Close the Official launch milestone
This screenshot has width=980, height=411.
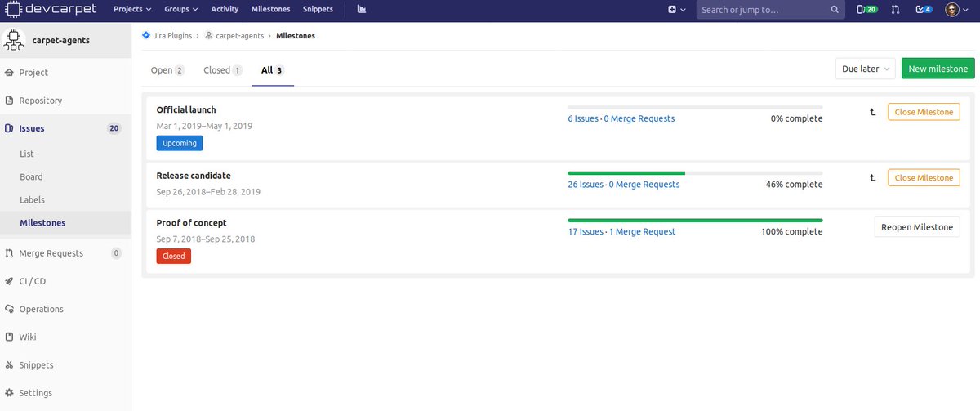924,112
